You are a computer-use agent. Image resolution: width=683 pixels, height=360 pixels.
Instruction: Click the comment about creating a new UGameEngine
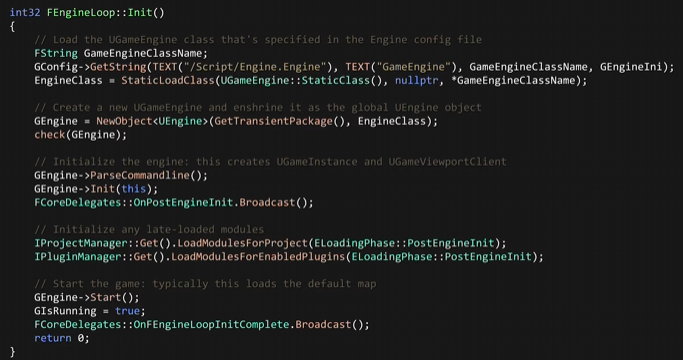pos(258,107)
